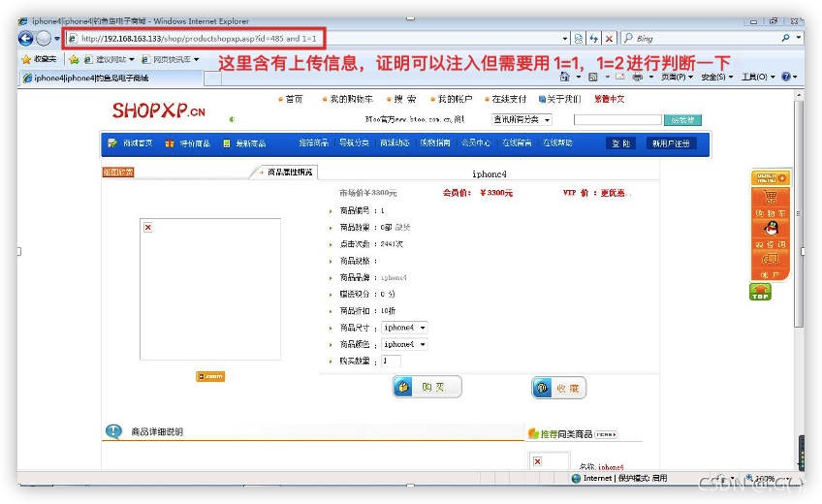Click the 登陆 login button

pyautogui.click(x=620, y=143)
